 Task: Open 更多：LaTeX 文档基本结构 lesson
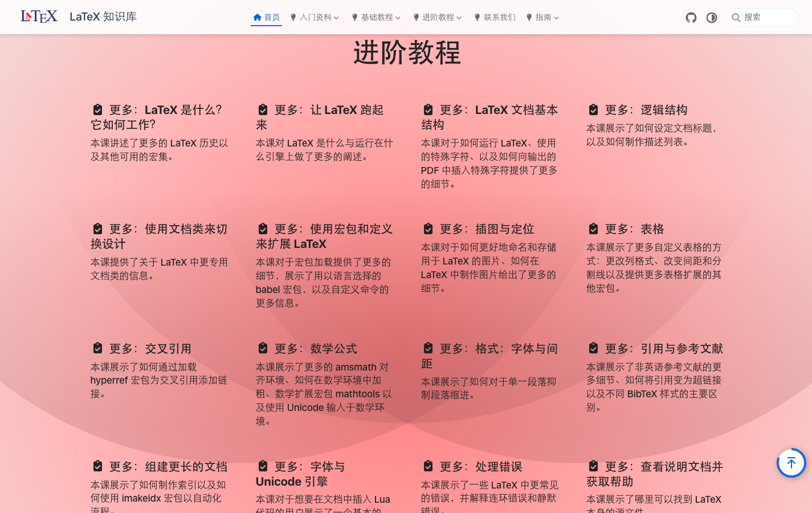(489, 117)
